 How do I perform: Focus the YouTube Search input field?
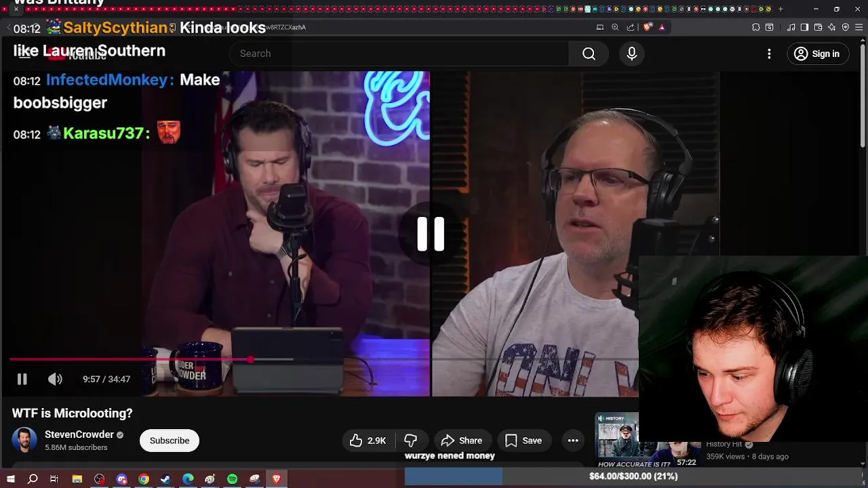(399, 54)
